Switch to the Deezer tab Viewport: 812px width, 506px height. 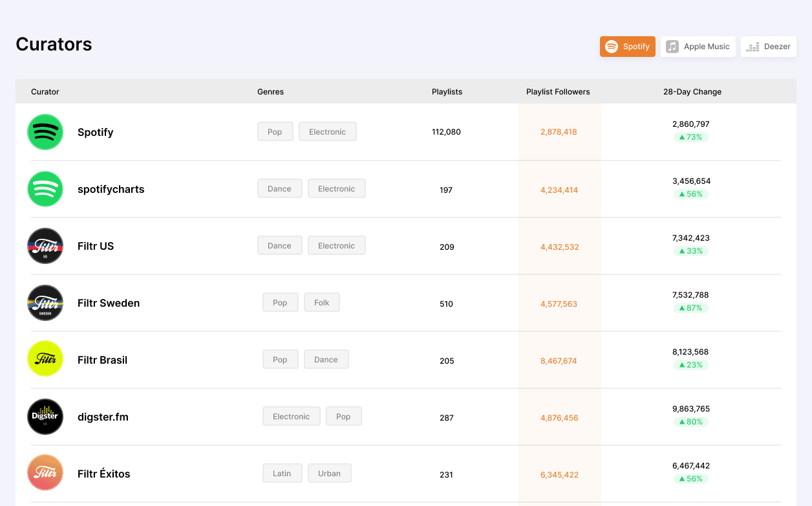point(769,47)
